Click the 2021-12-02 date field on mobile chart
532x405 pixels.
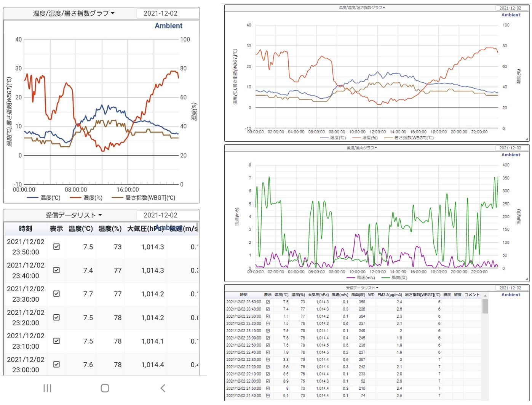pos(160,13)
